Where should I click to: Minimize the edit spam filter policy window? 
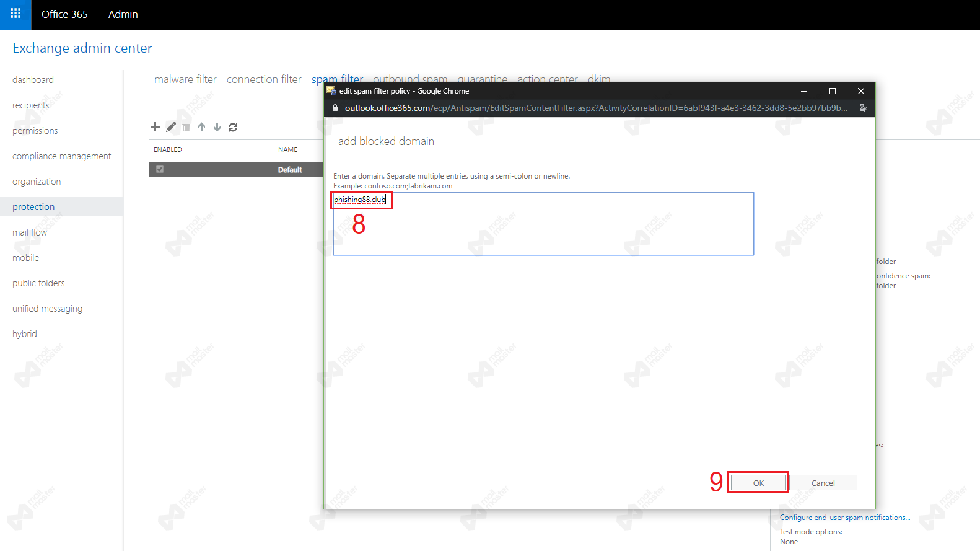click(804, 91)
